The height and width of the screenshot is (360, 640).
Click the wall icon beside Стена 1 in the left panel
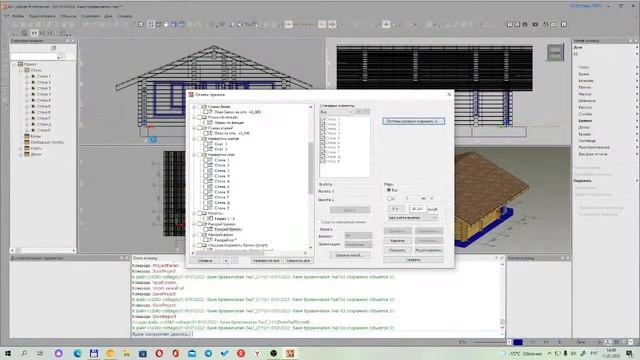tap(33, 76)
